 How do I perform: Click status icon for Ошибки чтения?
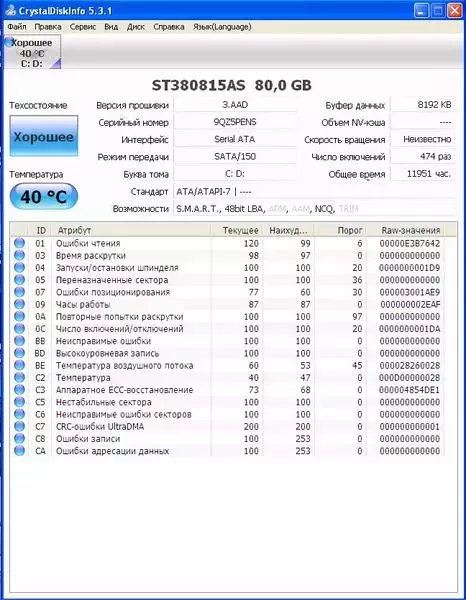point(19,243)
